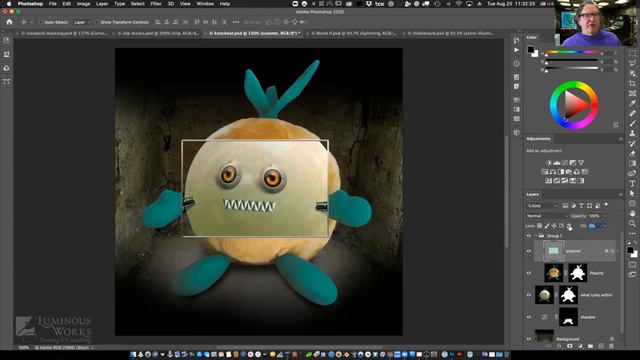The height and width of the screenshot is (360, 640).
Task: Select the Crop tool
Action: (632, 83)
